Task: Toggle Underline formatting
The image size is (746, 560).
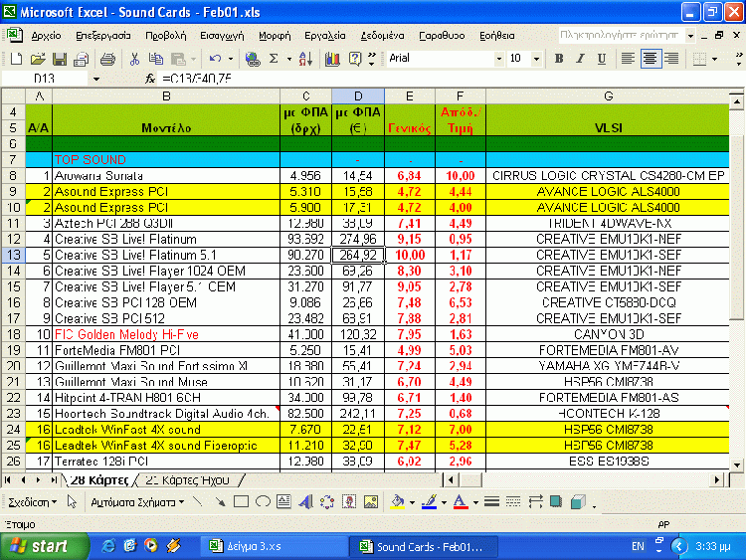Action: pyautogui.click(x=602, y=59)
